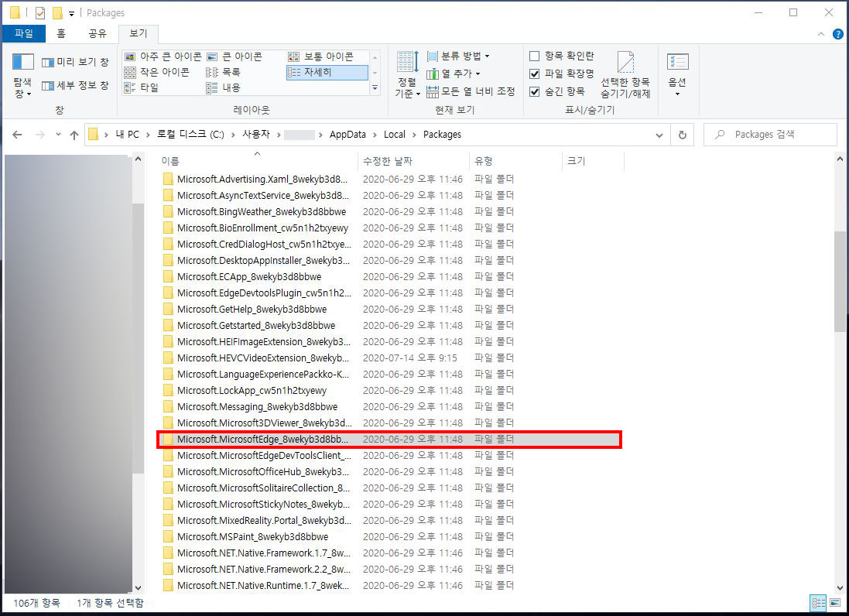Select Microsoft.LockApp_cw5n1h2txyewy folder

click(252, 391)
